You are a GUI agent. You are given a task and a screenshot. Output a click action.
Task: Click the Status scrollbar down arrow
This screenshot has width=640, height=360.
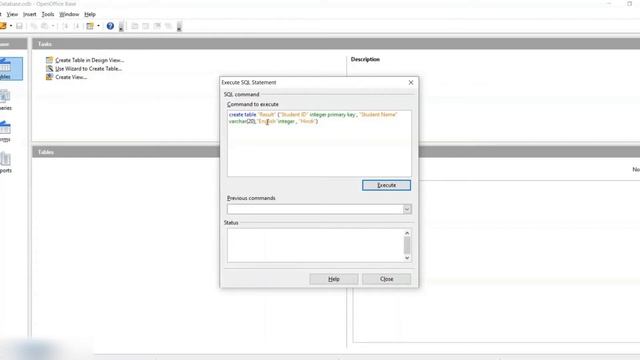pyautogui.click(x=407, y=258)
